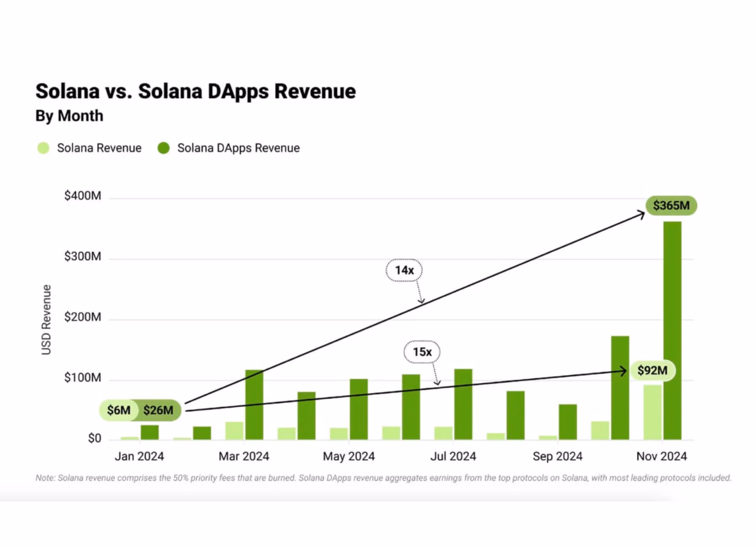Click the "$100M" y-axis label
The height and width of the screenshot is (548, 756).
[83, 378]
